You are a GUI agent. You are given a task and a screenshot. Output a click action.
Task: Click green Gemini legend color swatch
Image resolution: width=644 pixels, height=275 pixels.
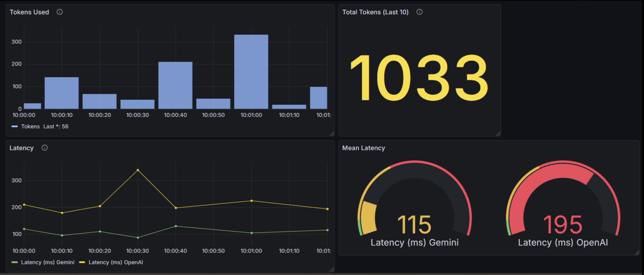15,262
